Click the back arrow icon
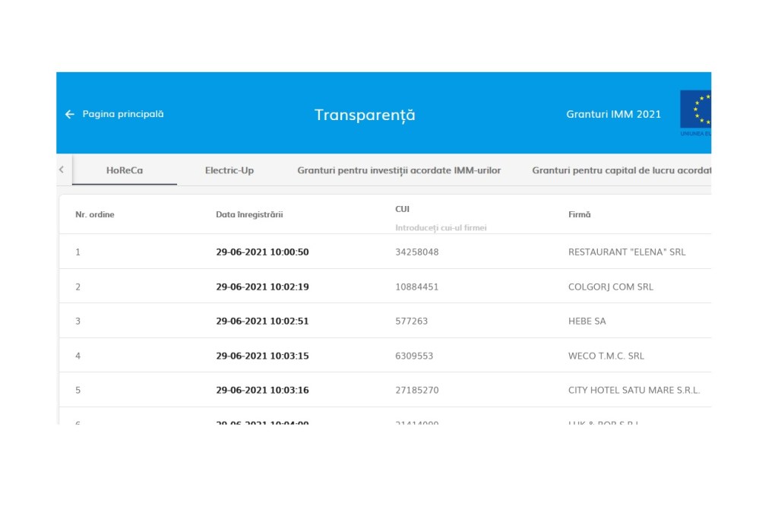 [x=69, y=114]
